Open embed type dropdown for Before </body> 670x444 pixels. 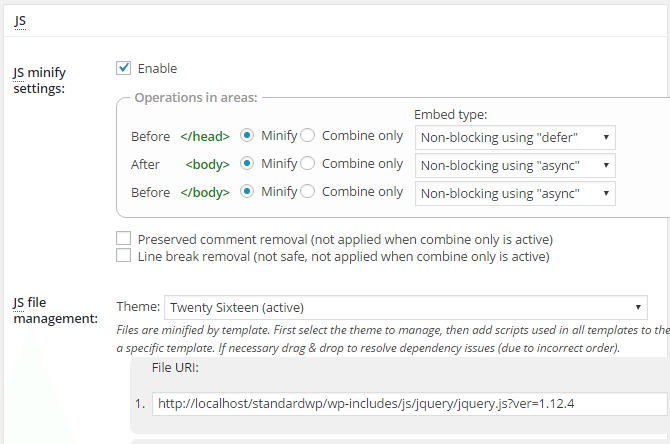tap(515, 194)
